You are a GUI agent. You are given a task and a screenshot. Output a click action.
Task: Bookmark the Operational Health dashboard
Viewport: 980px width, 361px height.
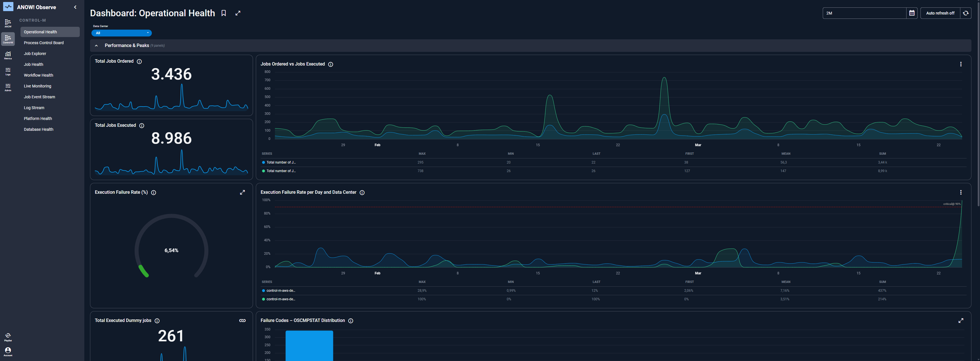[224, 13]
